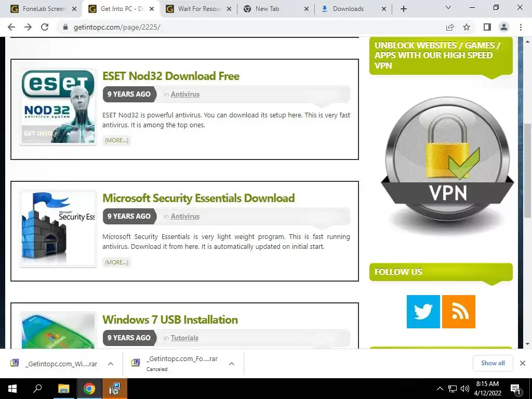Open the Tutorials category link
532x399 pixels.
184,338
